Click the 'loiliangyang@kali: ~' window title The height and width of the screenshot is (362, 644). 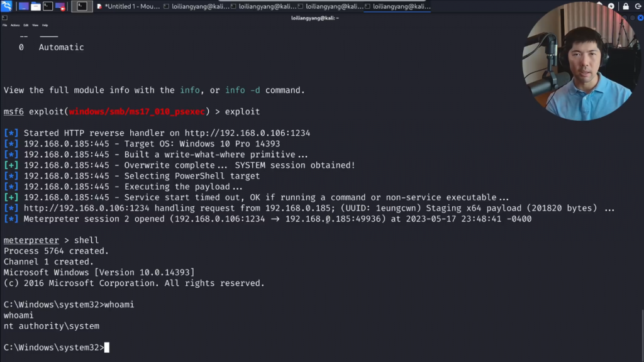point(315,18)
